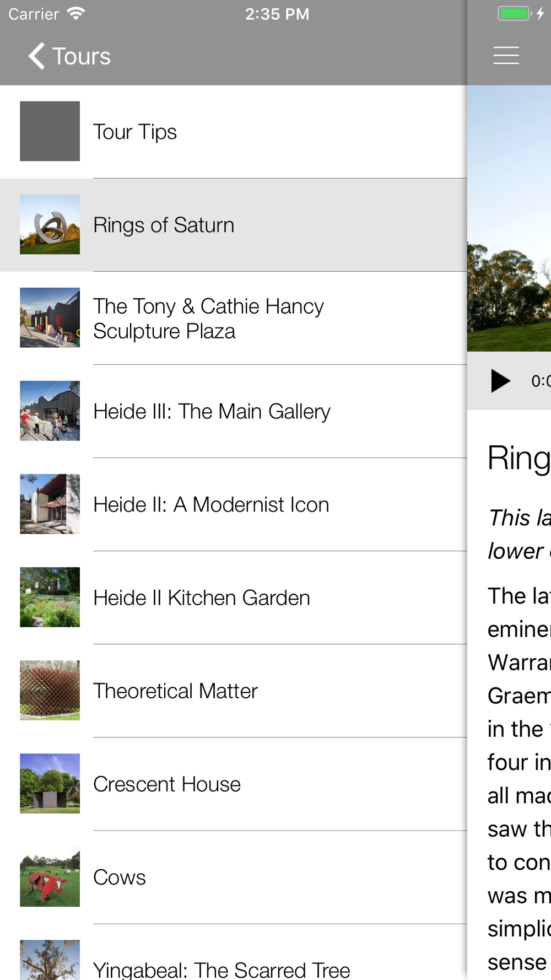This screenshot has width=551, height=980.
Task: Go back using the Tours chevron
Action: point(37,56)
